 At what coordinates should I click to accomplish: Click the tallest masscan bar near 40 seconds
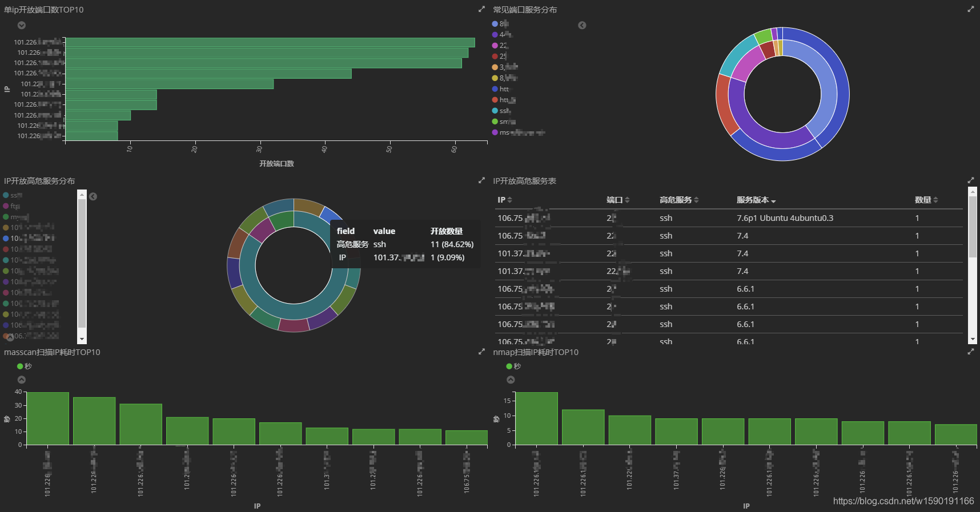click(48, 418)
